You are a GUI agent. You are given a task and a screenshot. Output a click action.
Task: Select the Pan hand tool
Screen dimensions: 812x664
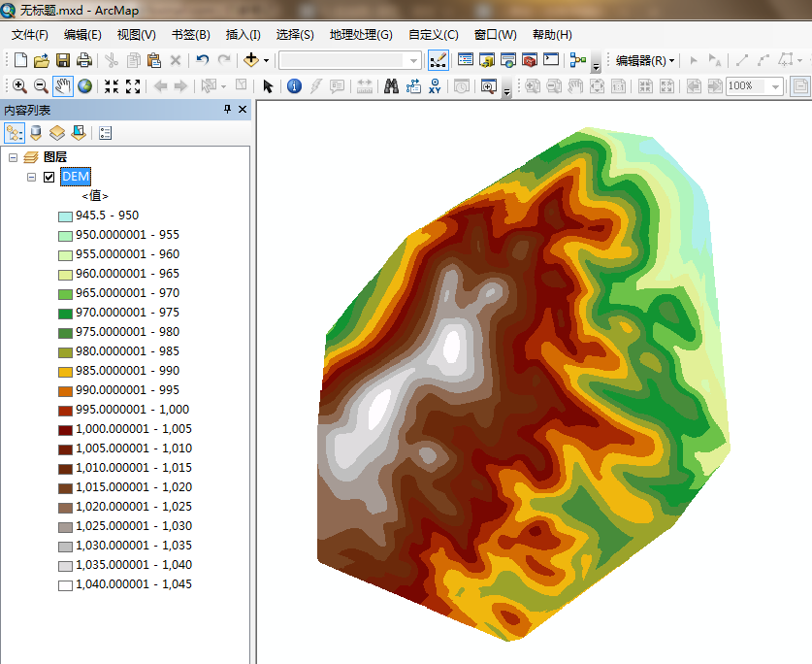tap(63, 86)
